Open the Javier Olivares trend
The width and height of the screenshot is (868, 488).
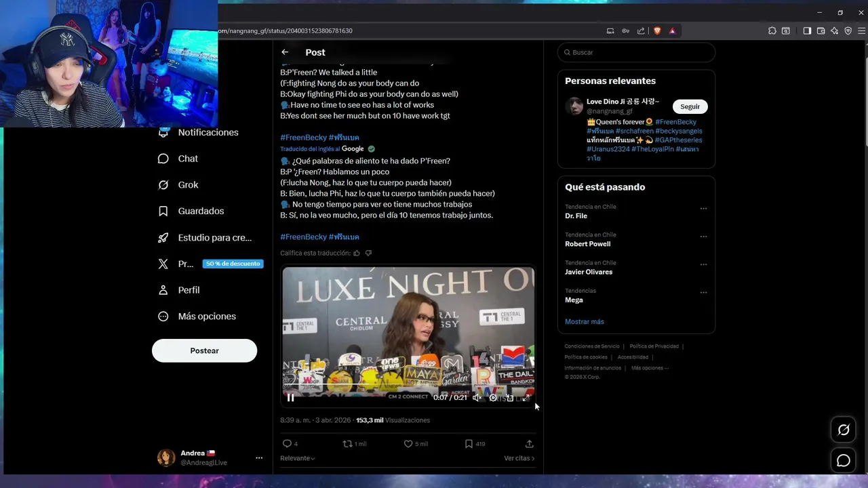pyautogui.click(x=589, y=272)
